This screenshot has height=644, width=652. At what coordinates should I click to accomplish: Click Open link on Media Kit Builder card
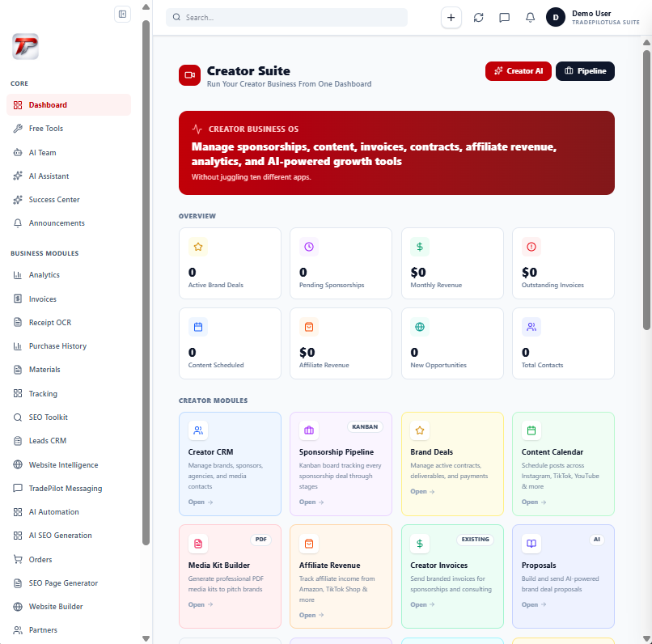point(201,605)
